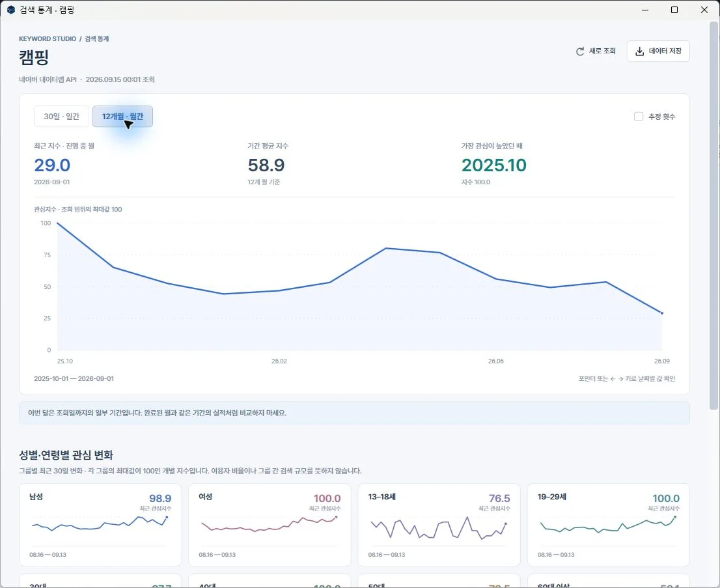
Task: Click the 98.9 value in 남성 card
Action: coord(160,498)
